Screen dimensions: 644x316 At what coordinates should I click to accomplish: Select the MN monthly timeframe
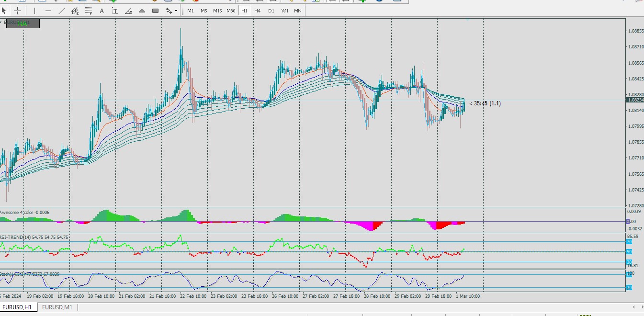298,11
